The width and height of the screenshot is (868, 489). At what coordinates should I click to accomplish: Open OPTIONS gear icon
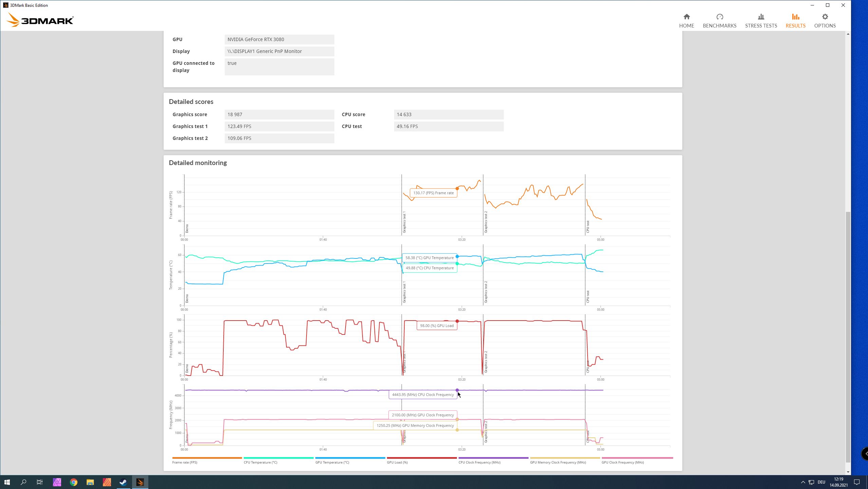[825, 17]
